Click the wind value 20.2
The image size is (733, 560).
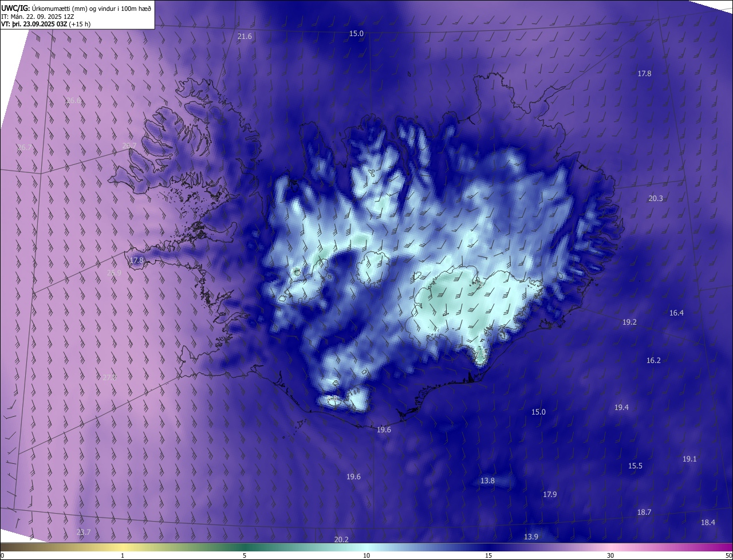[341, 540]
